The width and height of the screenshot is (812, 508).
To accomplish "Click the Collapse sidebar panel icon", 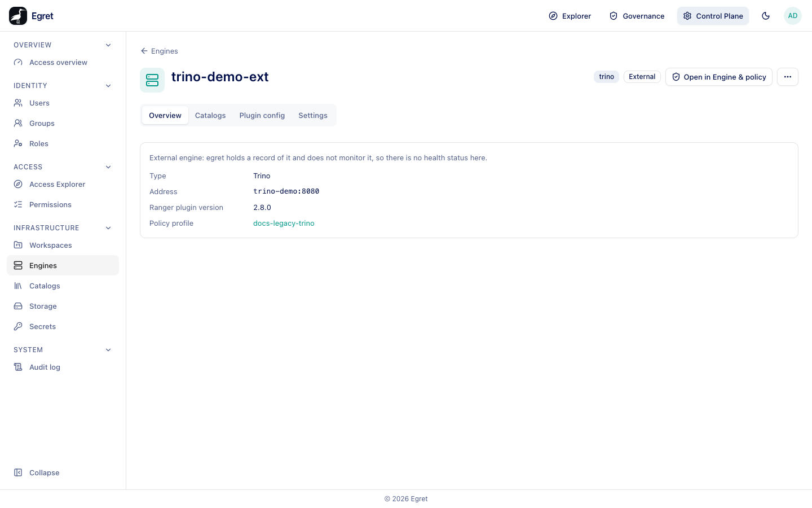I will pos(18,473).
